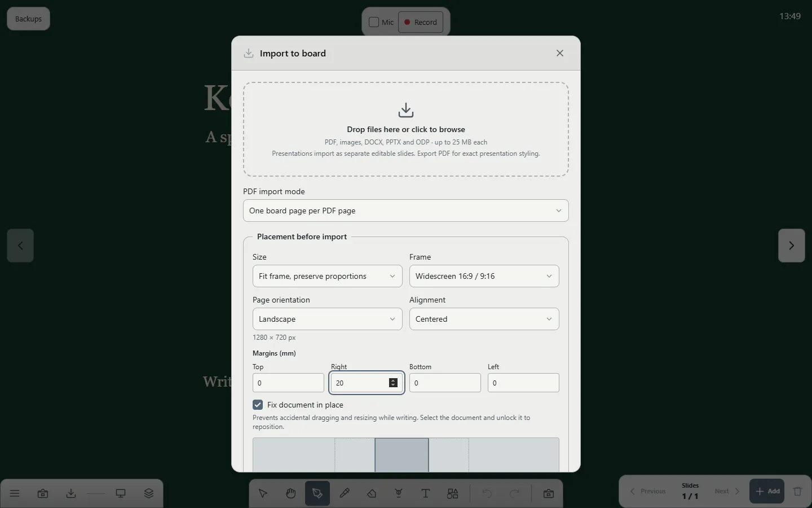The width and height of the screenshot is (812, 508).
Task: Toggle the Mic checkbox
Action: [x=374, y=22]
